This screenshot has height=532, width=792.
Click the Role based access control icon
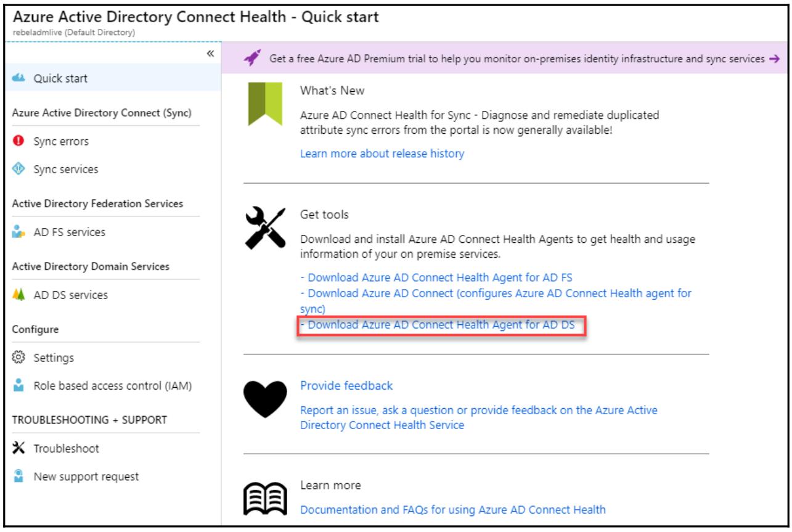point(19,387)
